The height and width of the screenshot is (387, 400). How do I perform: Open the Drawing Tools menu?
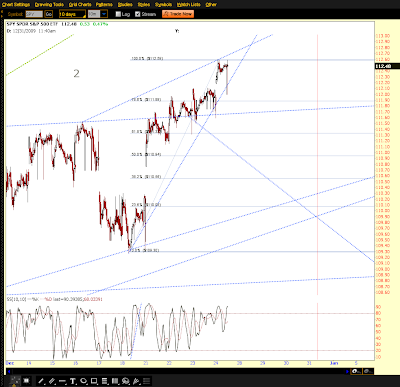pyautogui.click(x=49, y=4)
